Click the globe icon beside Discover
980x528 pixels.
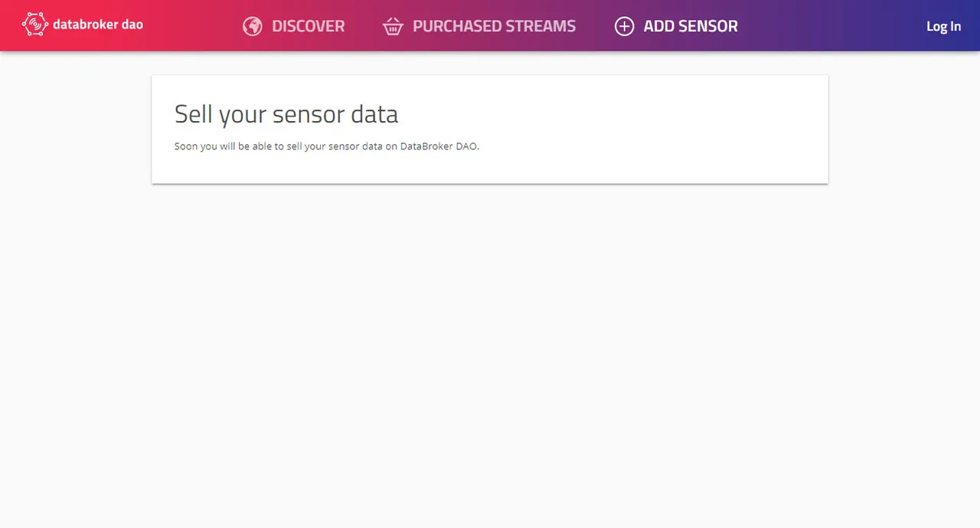tap(253, 27)
